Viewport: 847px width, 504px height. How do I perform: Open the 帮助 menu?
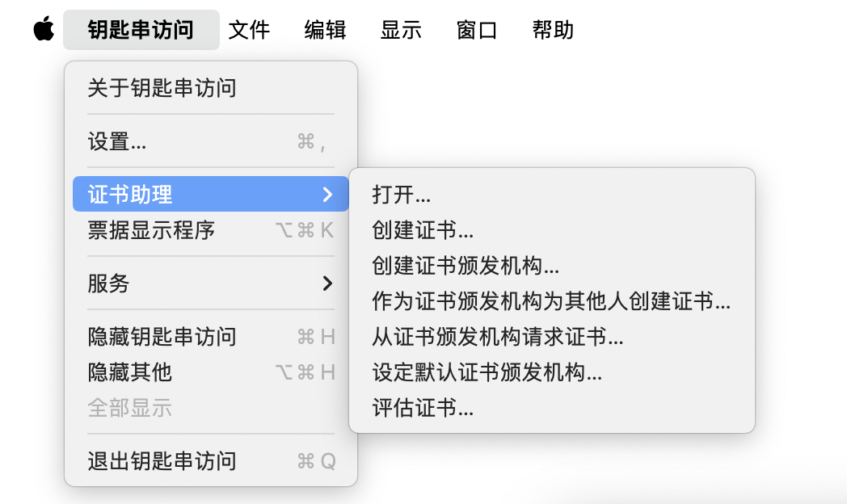[x=552, y=29]
